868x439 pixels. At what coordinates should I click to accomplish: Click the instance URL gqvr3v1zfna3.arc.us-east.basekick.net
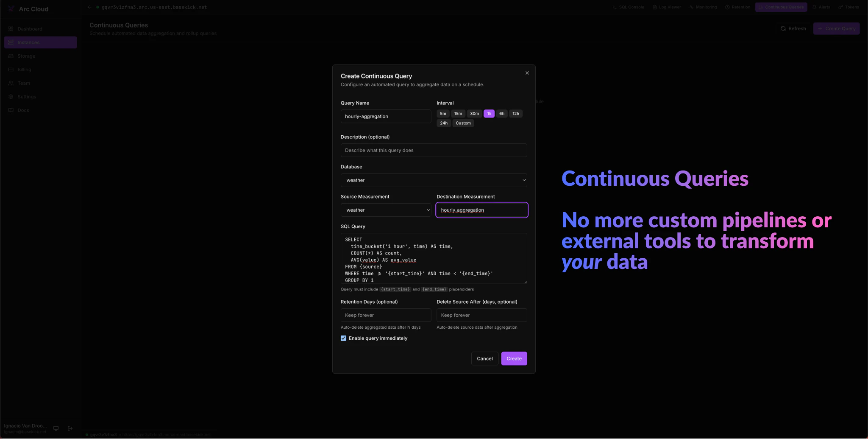point(154,7)
